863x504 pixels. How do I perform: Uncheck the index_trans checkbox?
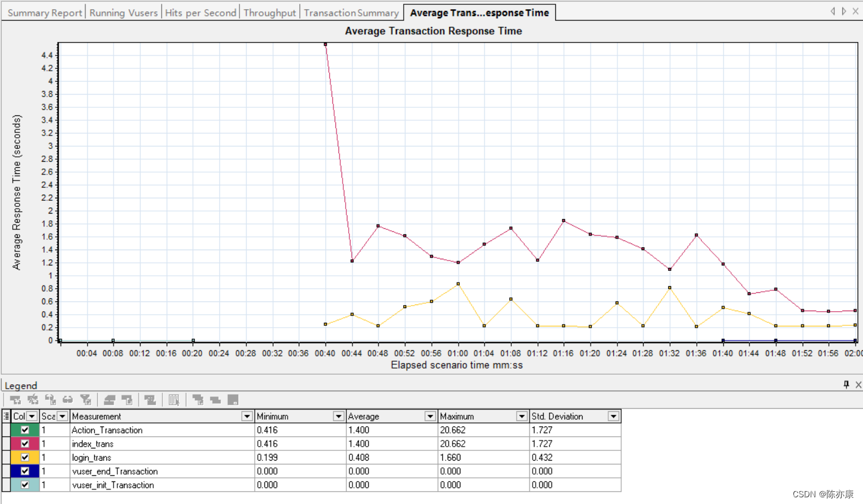click(25, 444)
